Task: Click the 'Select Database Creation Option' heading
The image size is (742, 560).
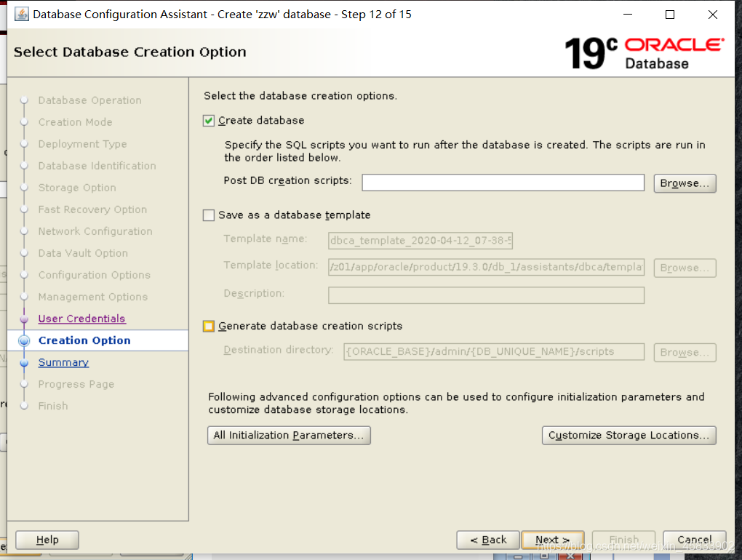Action: pyautogui.click(x=130, y=52)
